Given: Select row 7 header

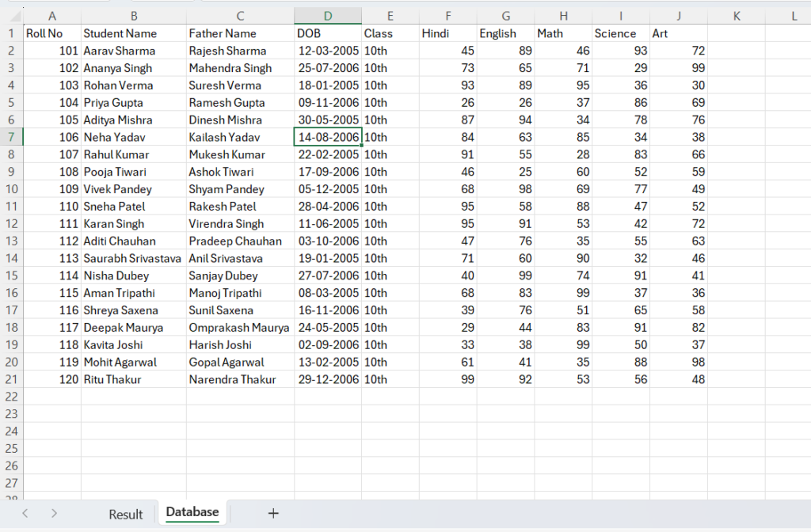Looking at the screenshot, I should (x=10, y=137).
